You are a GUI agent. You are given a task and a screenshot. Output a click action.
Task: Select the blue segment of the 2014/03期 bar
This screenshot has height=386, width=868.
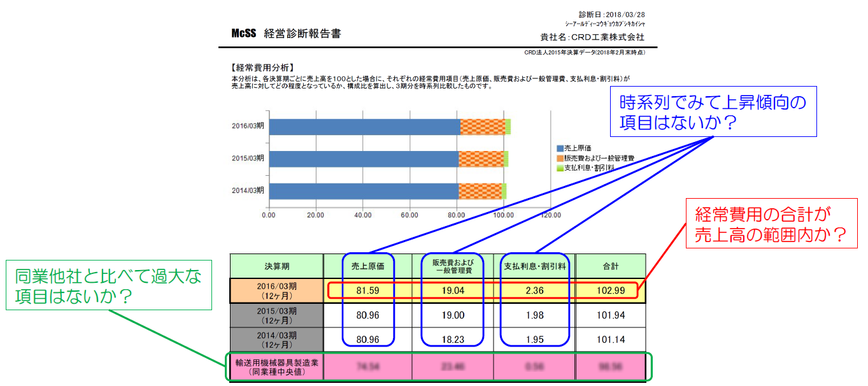[364, 191]
